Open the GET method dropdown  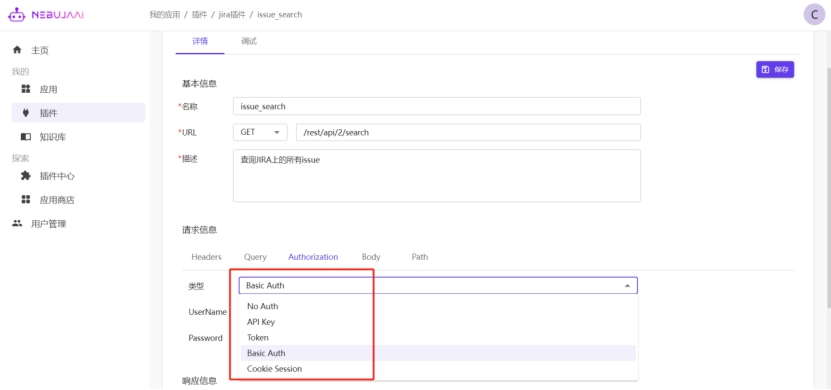[x=260, y=132]
